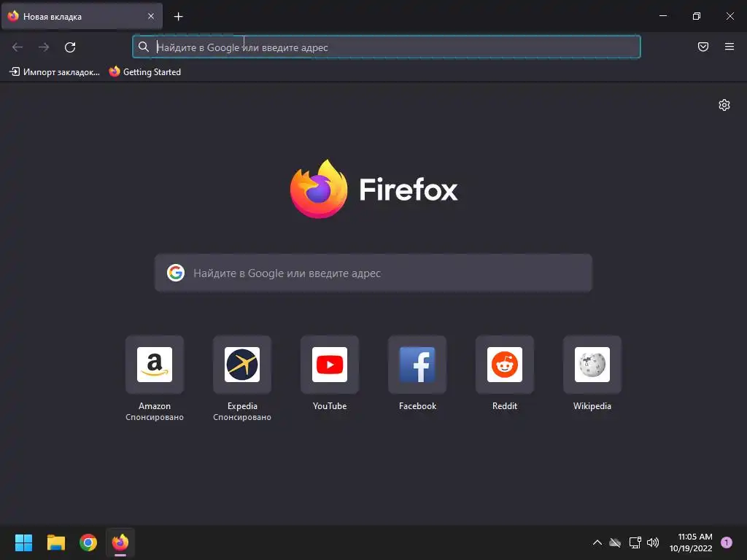Open the Wikipedia shortcut tile

[x=592, y=365]
